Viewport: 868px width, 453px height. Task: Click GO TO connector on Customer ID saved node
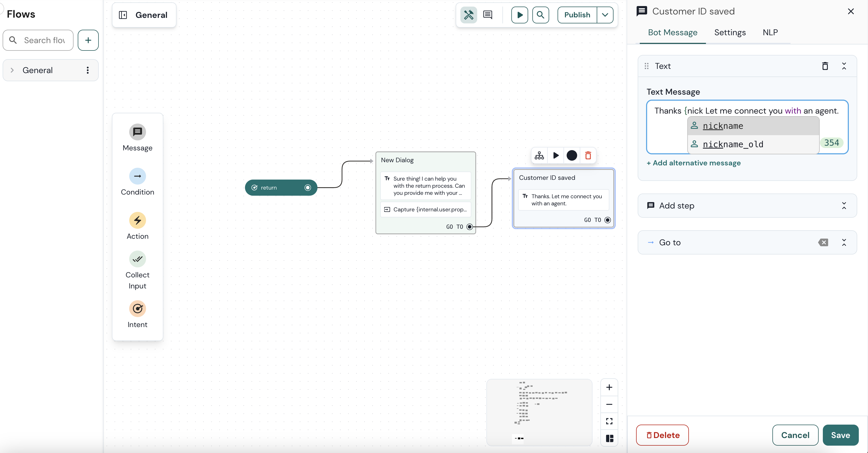click(x=607, y=220)
